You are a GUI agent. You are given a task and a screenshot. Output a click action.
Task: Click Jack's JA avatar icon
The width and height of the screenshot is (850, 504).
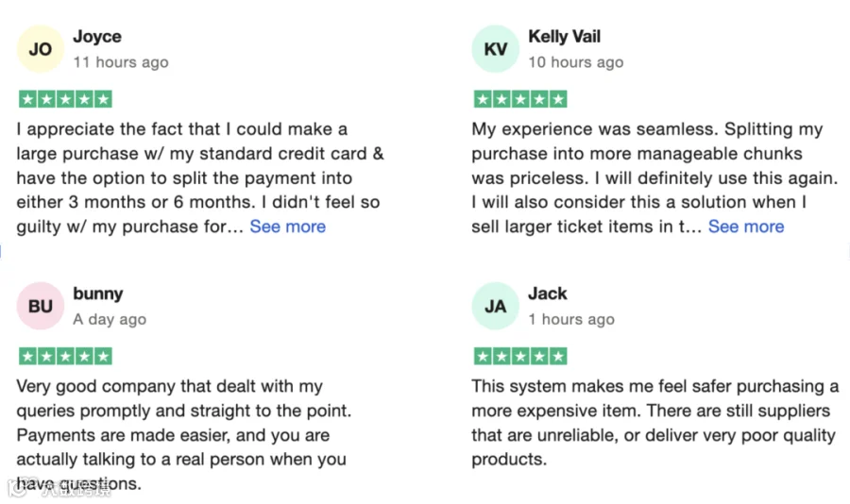[496, 306]
